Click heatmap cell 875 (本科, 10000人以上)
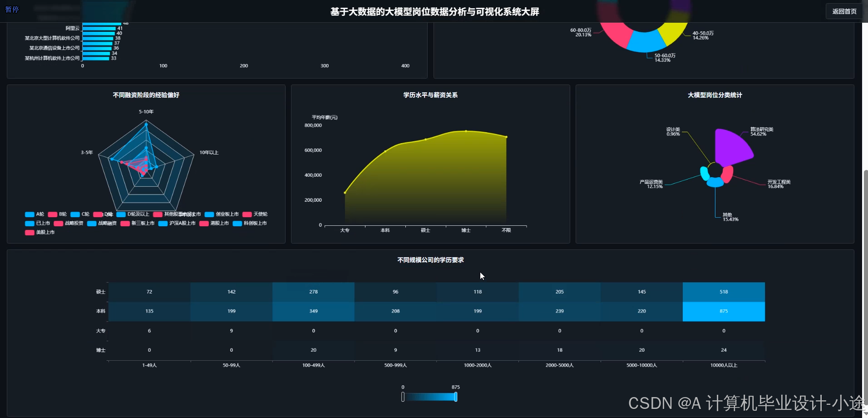 pos(724,311)
